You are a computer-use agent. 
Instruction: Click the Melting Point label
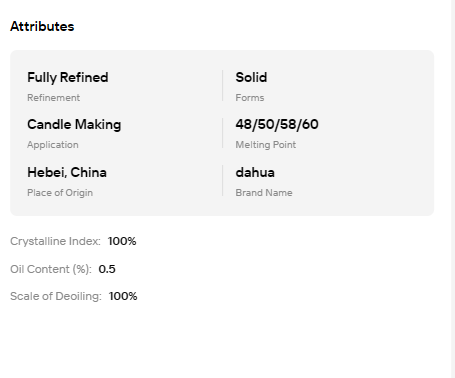tap(265, 145)
